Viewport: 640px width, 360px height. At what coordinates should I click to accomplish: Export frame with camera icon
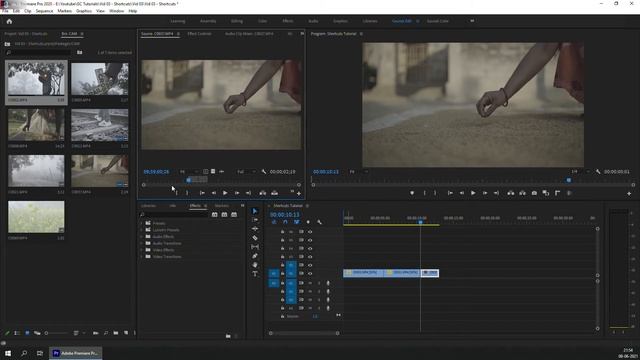point(534,193)
